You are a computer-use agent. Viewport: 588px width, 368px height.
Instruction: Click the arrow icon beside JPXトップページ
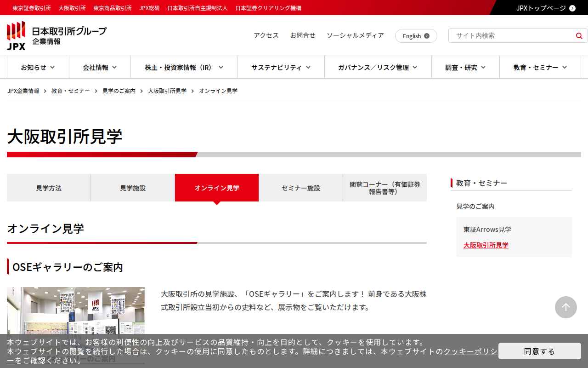[x=572, y=8]
